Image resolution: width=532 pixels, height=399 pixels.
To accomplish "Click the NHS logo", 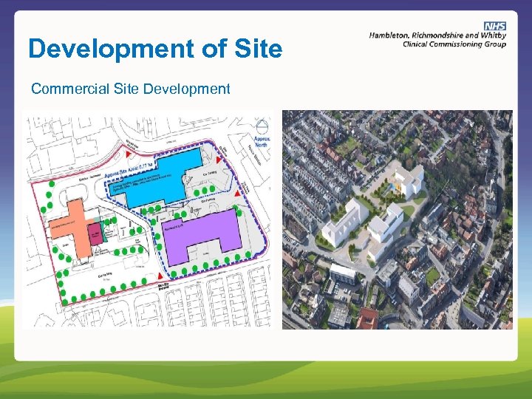I will [x=495, y=26].
